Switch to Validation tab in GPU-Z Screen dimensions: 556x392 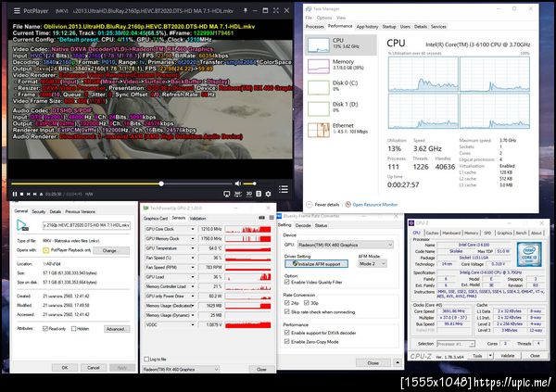(x=198, y=218)
